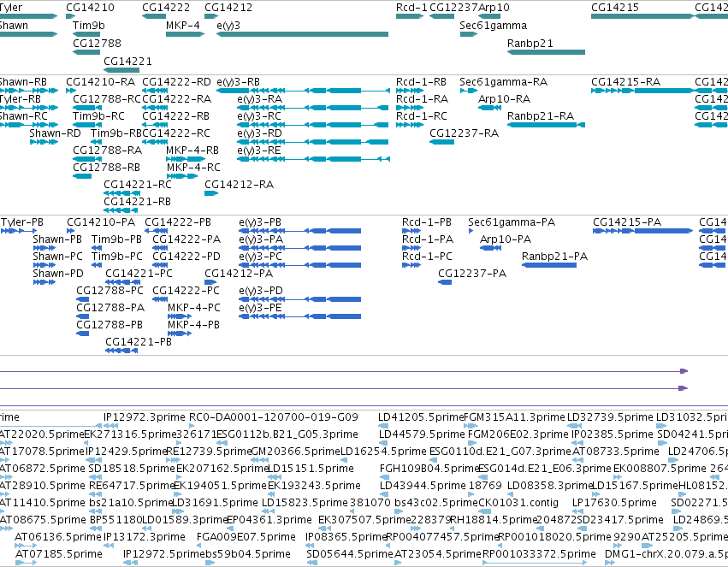Select transcript MKP-4-RC
728x567 pixels.
coord(182,176)
